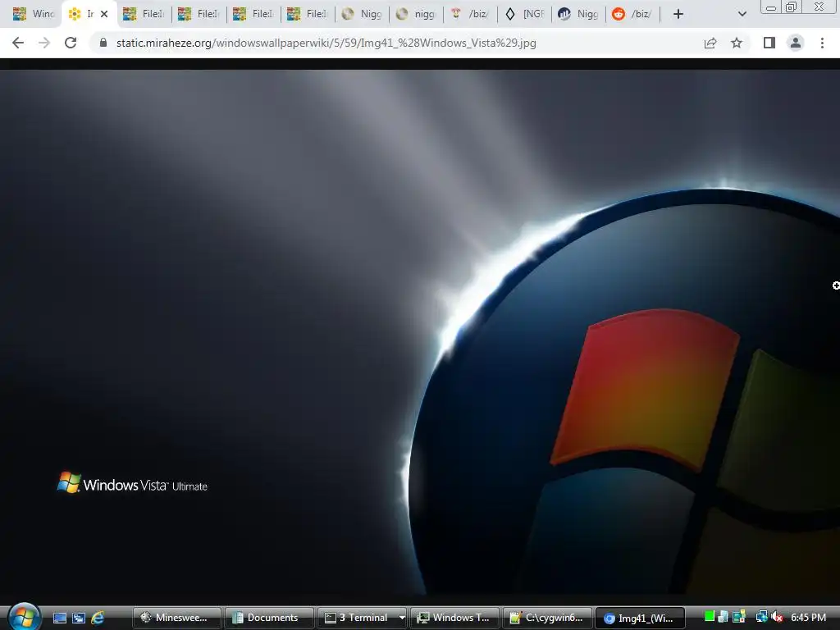
Task: Bookmark this page with the star
Action: click(737, 43)
